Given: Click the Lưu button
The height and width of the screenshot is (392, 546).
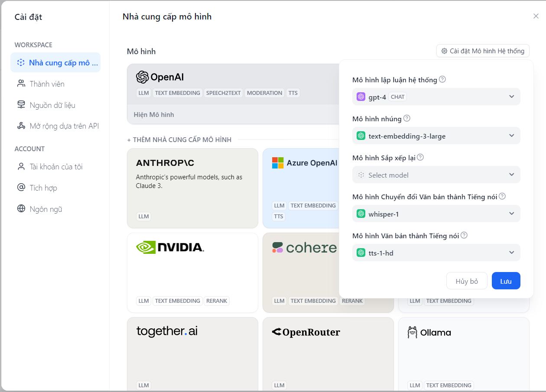Looking at the screenshot, I should (x=506, y=281).
